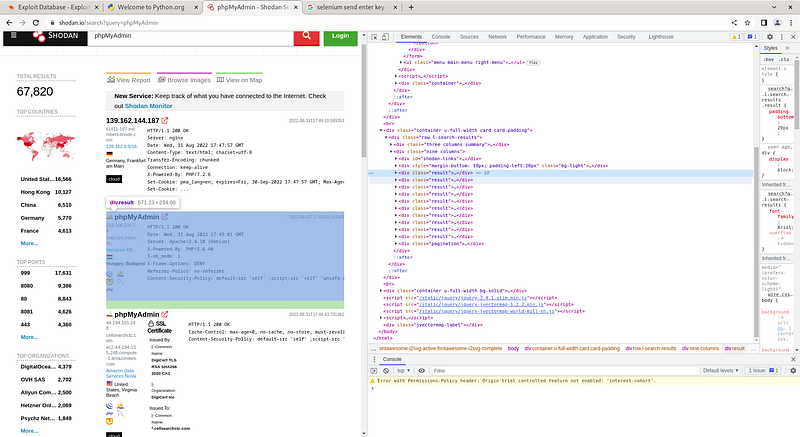
Task: Open a new browser tab
Action: [411, 7]
